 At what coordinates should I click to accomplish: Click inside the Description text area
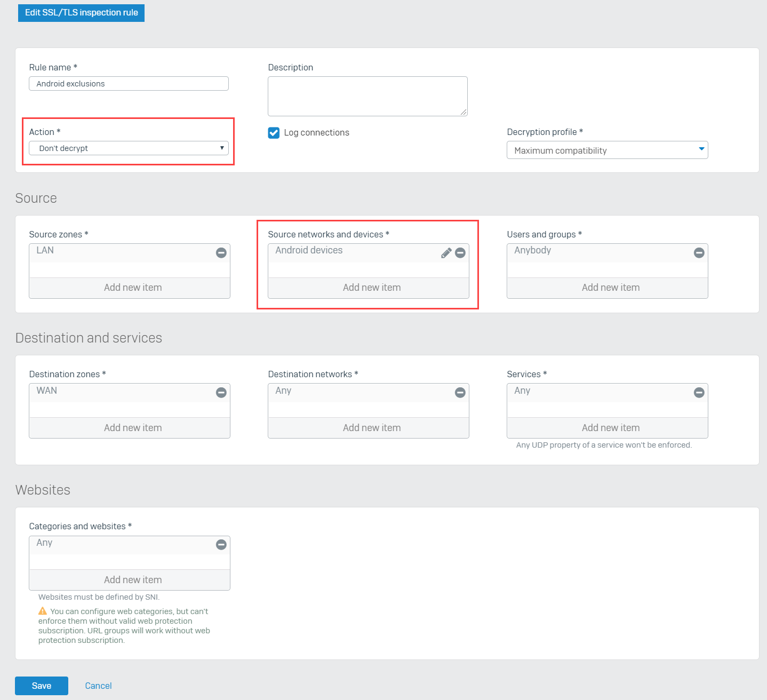(x=367, y=96)
